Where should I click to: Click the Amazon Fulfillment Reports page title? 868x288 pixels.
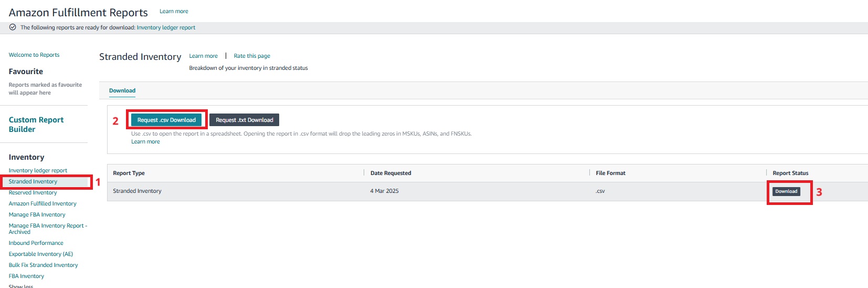pyautogui.click(x=78, y=13)
